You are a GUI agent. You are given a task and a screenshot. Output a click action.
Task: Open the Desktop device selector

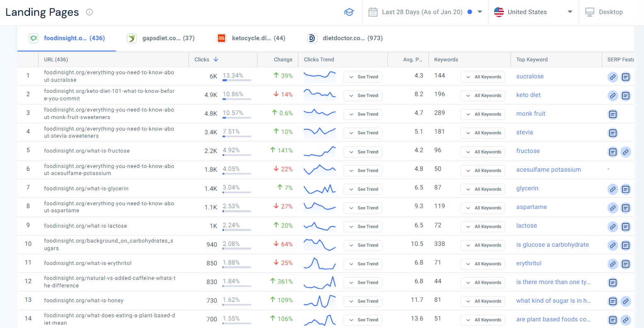click(x=604, y=12)
